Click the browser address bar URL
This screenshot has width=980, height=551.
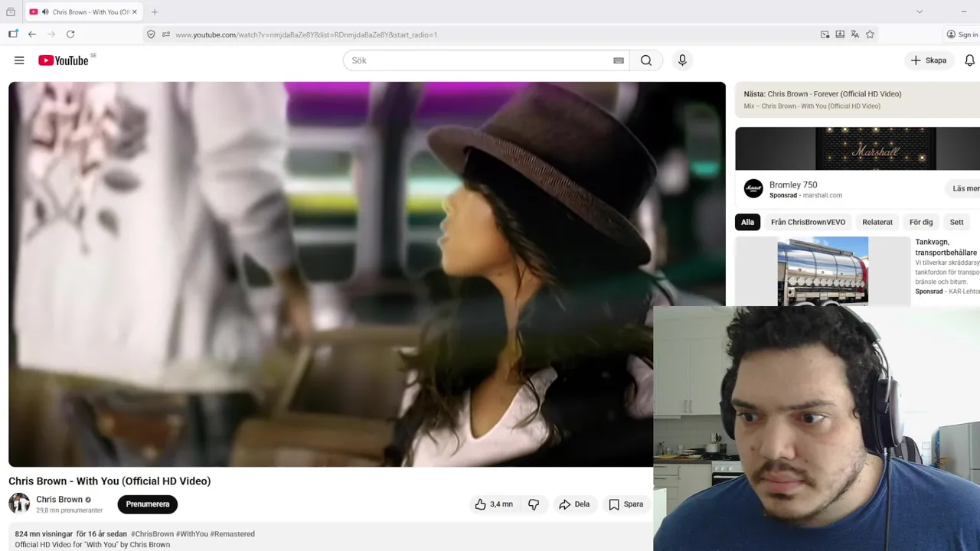point(306,34)
